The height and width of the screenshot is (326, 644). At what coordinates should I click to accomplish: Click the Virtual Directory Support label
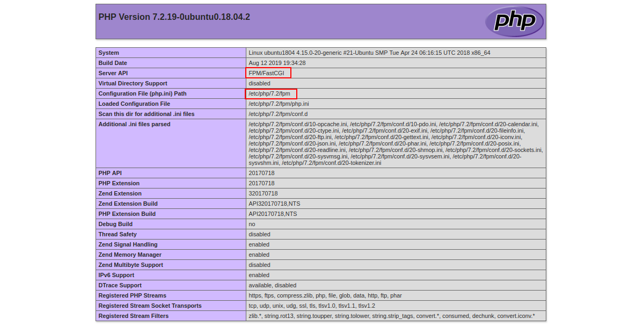pos(133,83)
